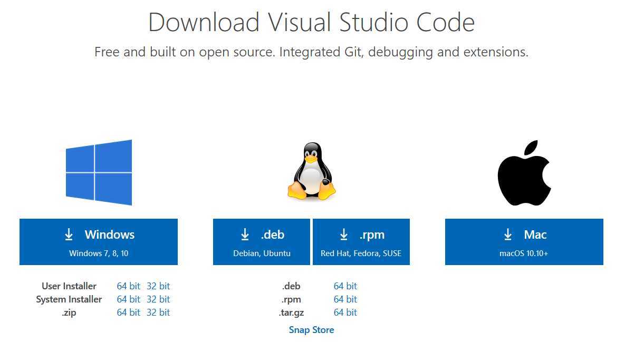The image size is (644, 342).
Task: Click the '.rpm' row label under Linux
Action: coord(292,299)
